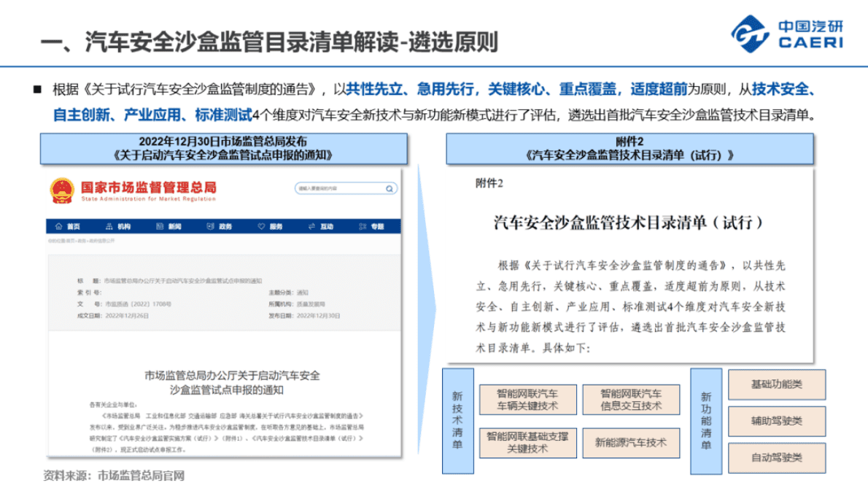This screenshot has height=489, width=868.
Task: Click the heart icon beside 服务
Action: [263, 227]
